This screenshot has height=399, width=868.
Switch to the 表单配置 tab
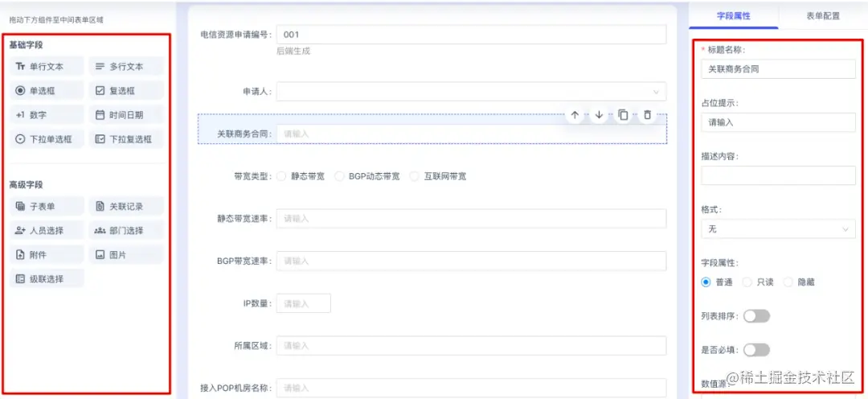point(823,16)
